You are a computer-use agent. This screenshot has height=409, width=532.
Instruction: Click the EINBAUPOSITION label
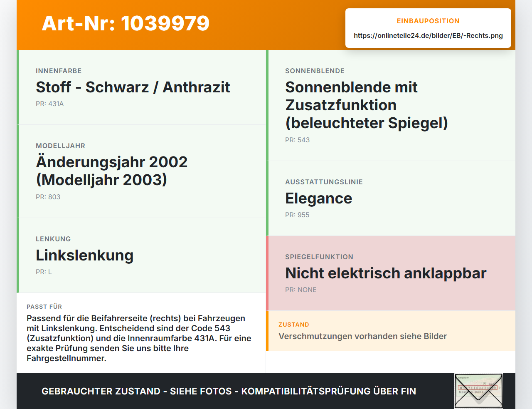[x=428, y=21]
